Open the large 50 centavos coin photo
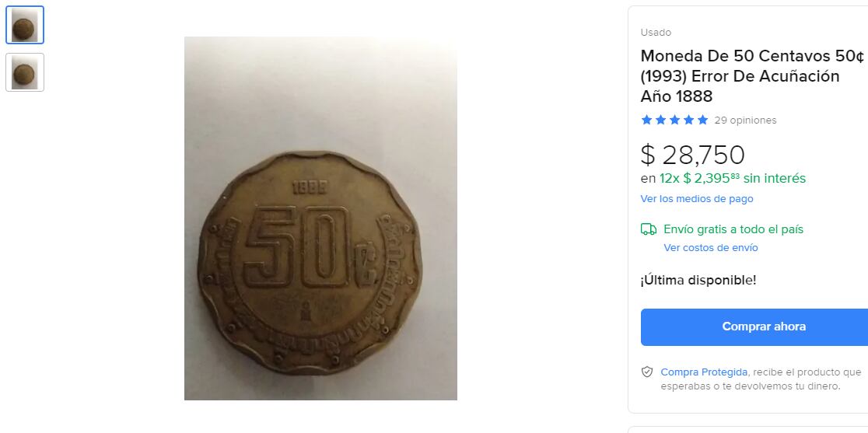 click(320, 218)
